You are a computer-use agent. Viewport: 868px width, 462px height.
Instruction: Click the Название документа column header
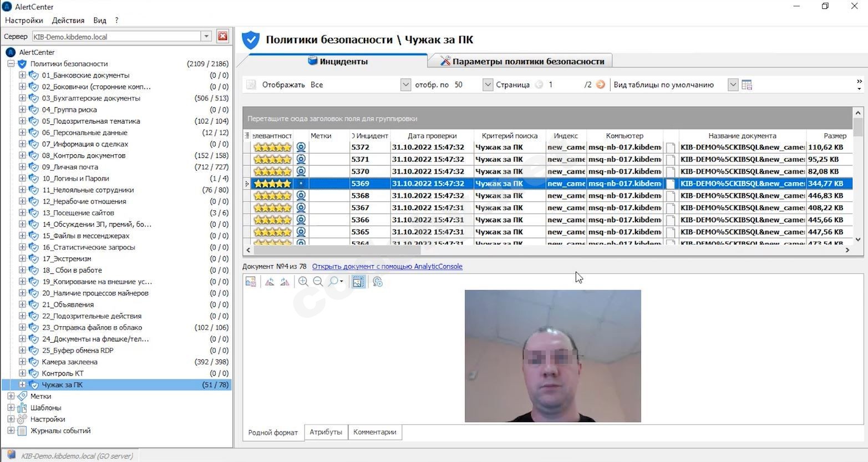(742, 135)
